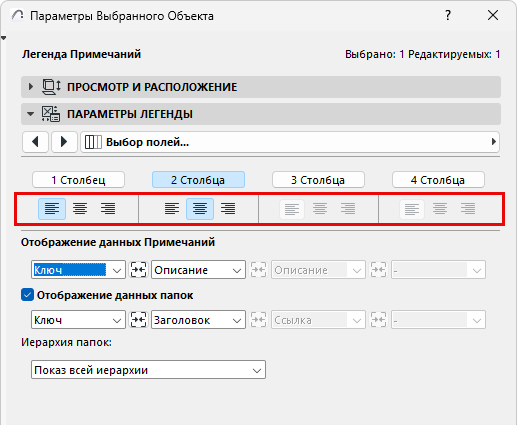Toggle Отображение данных папок checkbox
This screenshot has height=425, width=517.
[x=27, y=295]
